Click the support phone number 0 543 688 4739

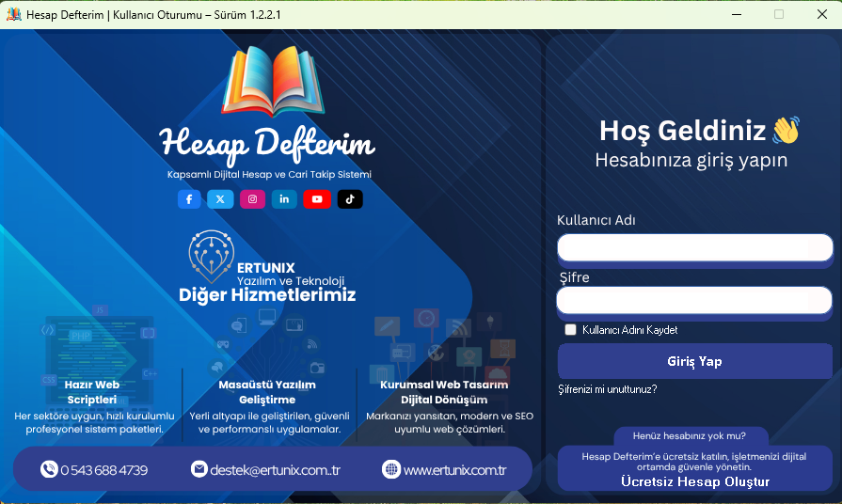104,470
